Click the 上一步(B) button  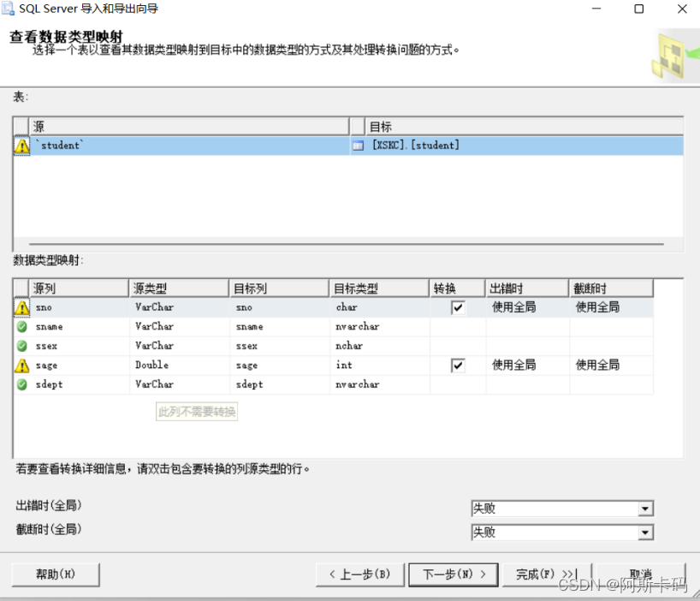(x=360, y=574)
